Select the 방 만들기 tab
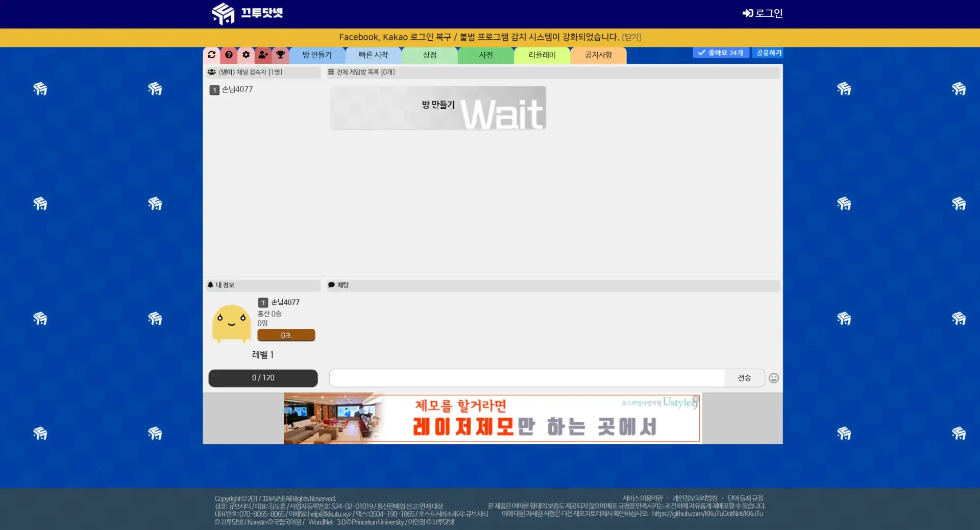The image size is (980, 530). click(x=317, y=55)
